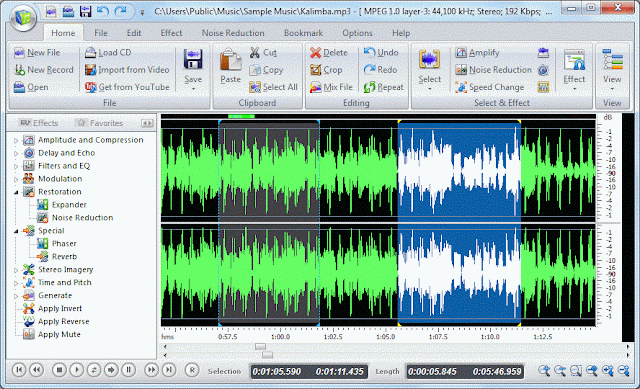The image size is (640, 389).
Task: Open the Select dropdown arrow
Action: (x=429, y=88)
